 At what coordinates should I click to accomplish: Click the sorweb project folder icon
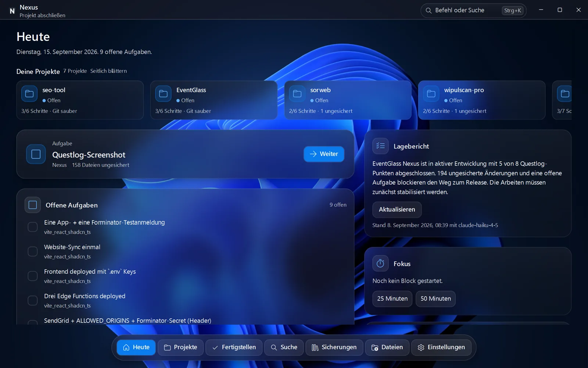(x=297, y=94)
